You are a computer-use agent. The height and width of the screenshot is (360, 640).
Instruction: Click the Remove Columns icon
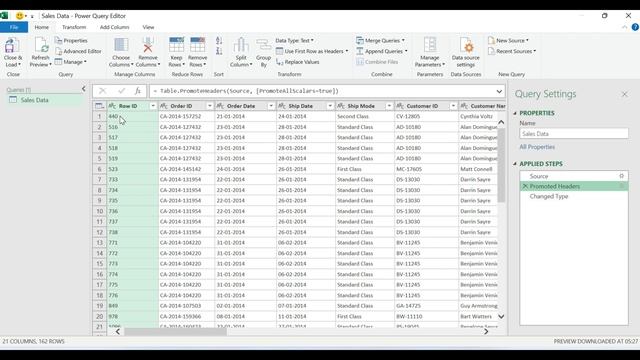(148, 45)
